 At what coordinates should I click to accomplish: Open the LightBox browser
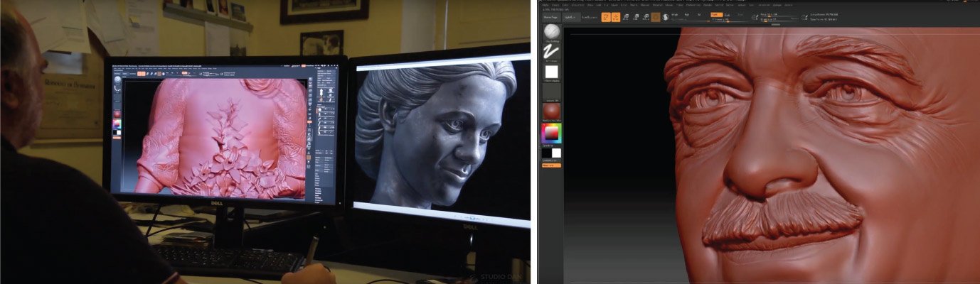tap(572, 17)
